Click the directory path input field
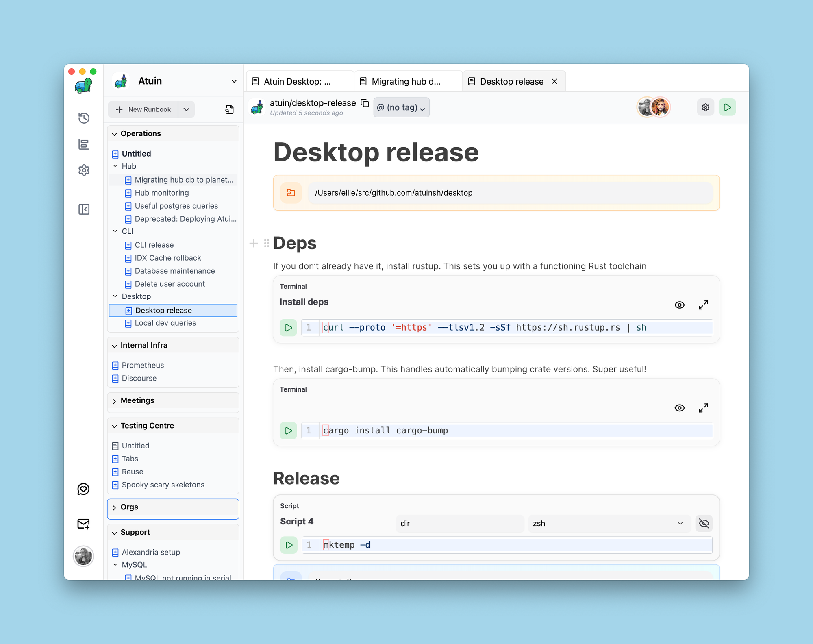 [x=510, y=193]
